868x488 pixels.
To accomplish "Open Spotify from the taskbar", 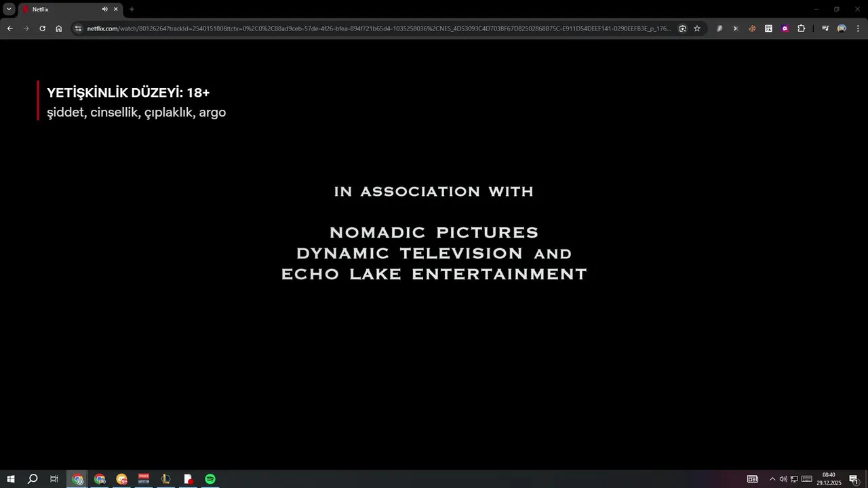I will coord(210,479).
